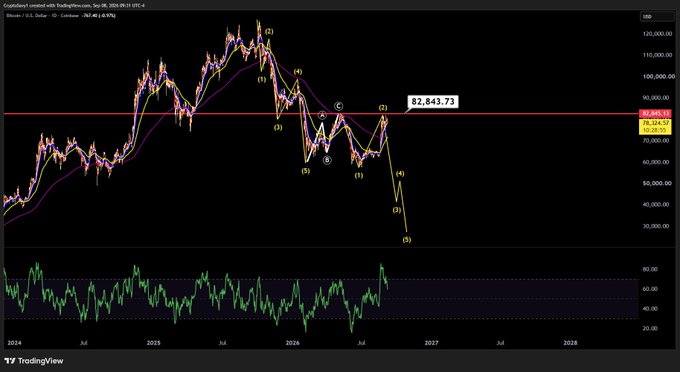Click the red 82,845.13 price axis label
Viewport: 680px width, 372px height.
[x=655, y=114]
